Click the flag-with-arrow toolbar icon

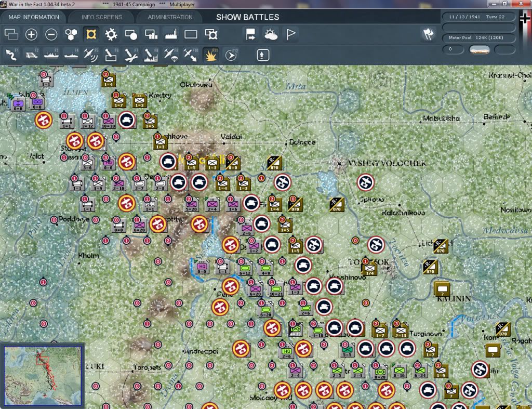(x=251, y=34)
